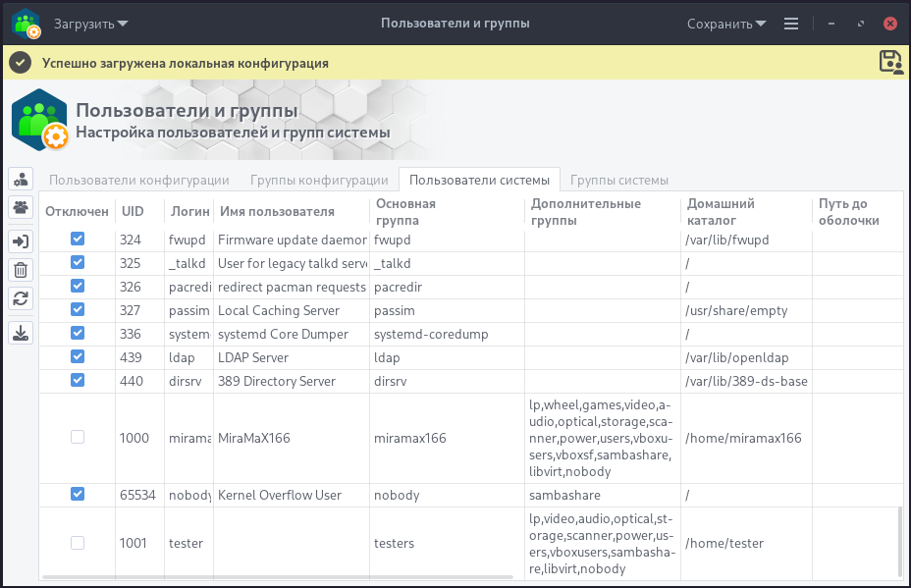
Task: Select the row with UID 324
Action: pos(471,240)
